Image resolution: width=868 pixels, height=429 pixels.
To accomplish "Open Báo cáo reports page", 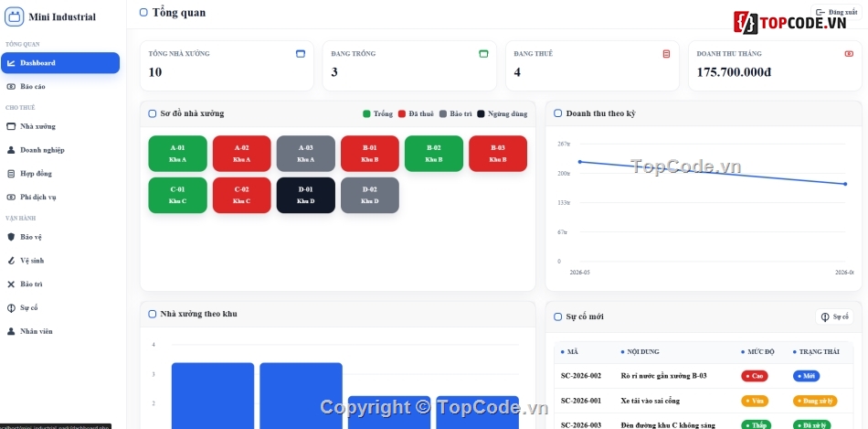I will point(60,87).
